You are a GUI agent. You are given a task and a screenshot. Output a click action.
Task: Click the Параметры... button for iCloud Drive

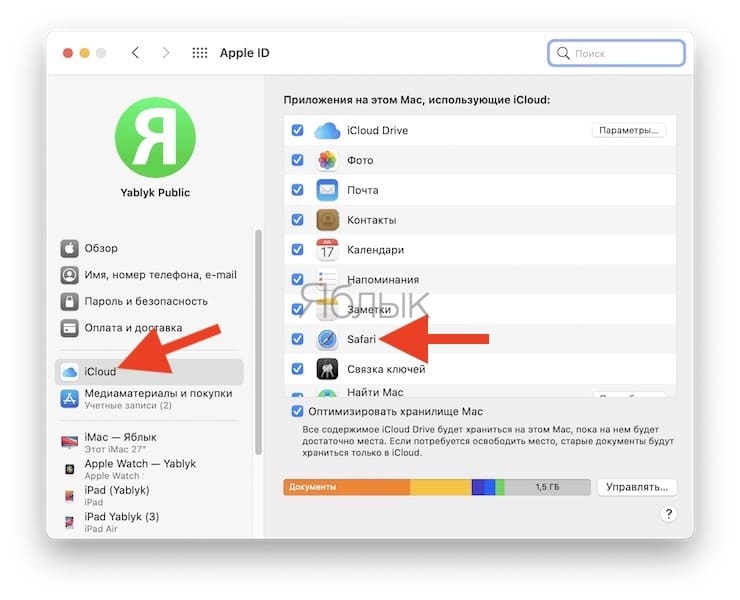tap(629, 130)
